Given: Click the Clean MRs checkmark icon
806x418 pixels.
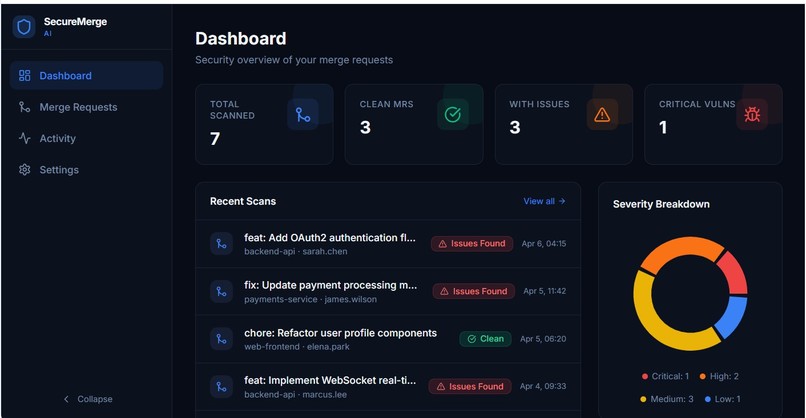Looking at the screenshot, I should coord(453,115).
